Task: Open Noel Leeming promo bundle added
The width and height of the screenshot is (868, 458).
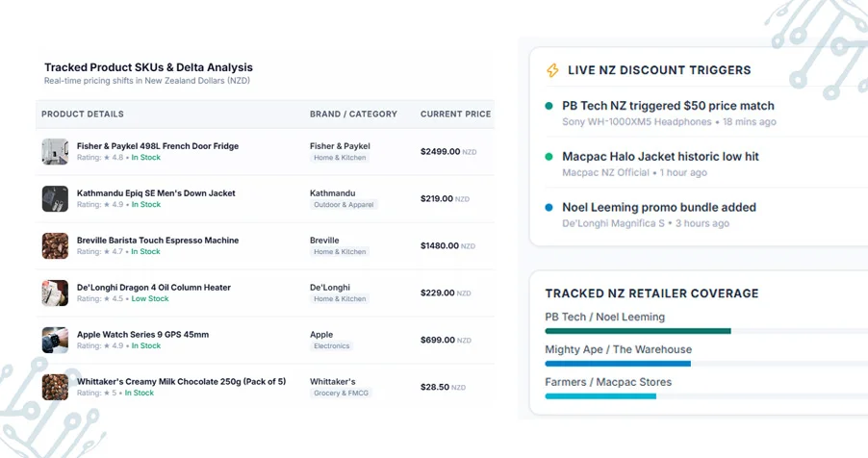Action: point(659,208)
